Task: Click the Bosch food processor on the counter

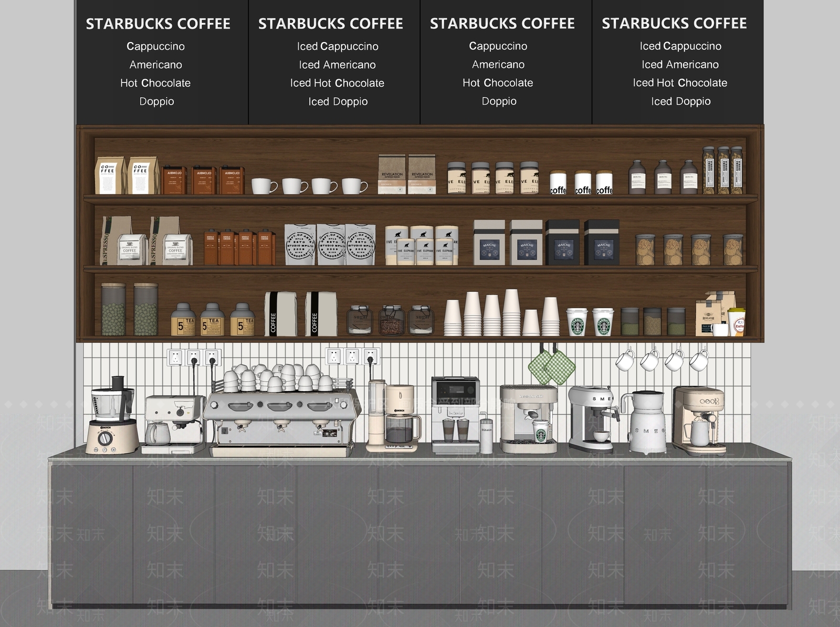Action: [112, 415]
